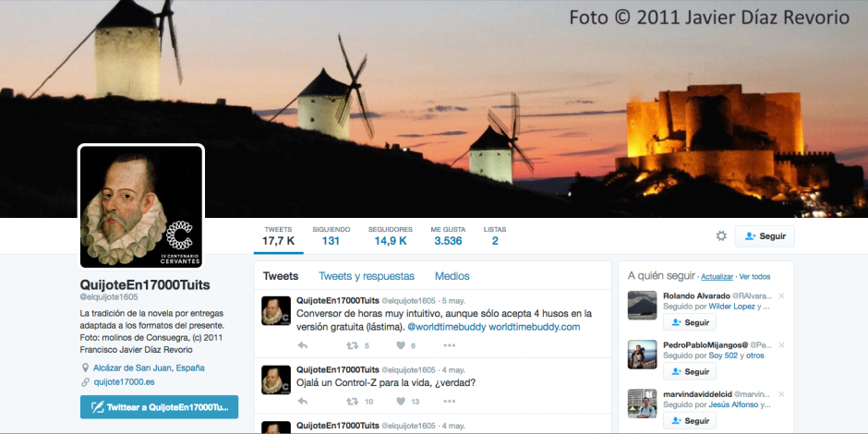Click QuijoteEn17000Tuits profile name heading
Screen dimensions: 868x434
145,285
